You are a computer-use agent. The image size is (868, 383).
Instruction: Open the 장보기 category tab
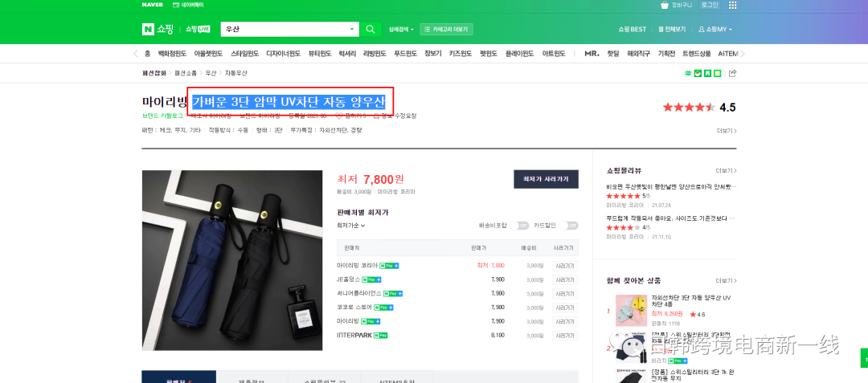tap(433, 54)
